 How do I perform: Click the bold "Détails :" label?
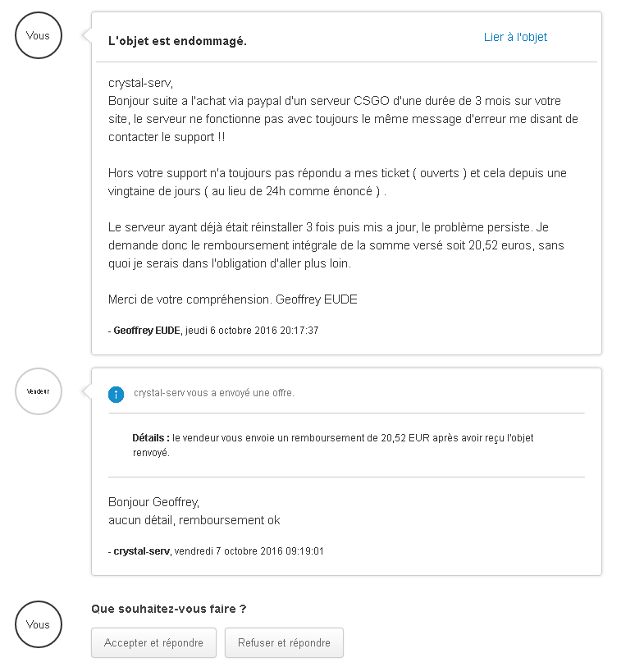pos(151,438)
